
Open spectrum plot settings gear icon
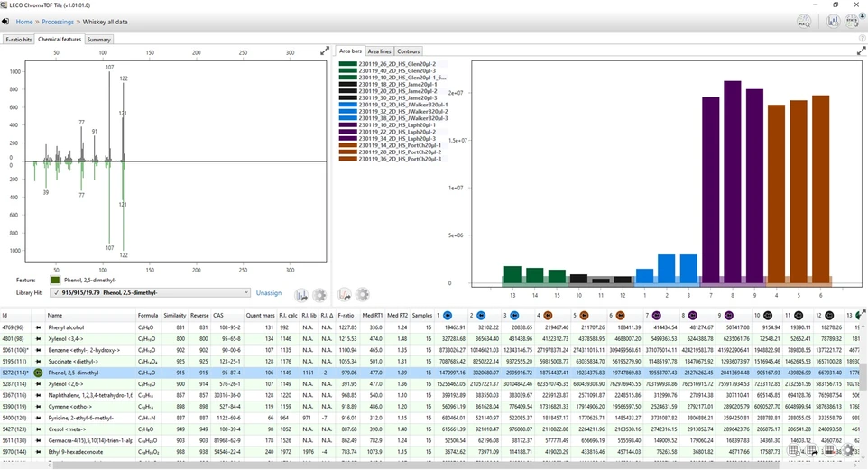click(x=320, y=295)
